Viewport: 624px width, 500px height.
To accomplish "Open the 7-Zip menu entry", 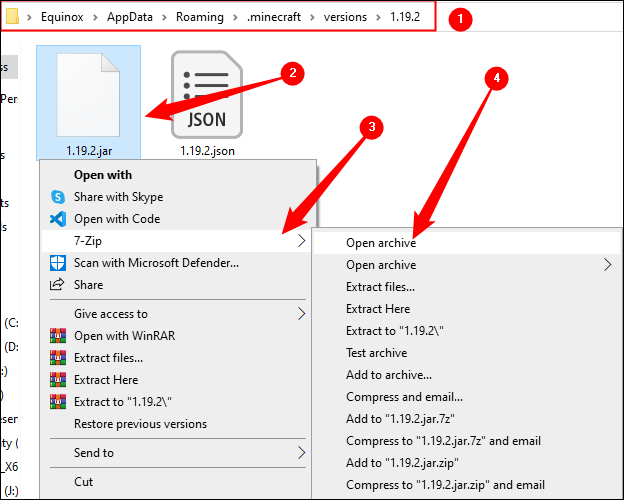I will [x=176, y=241].
